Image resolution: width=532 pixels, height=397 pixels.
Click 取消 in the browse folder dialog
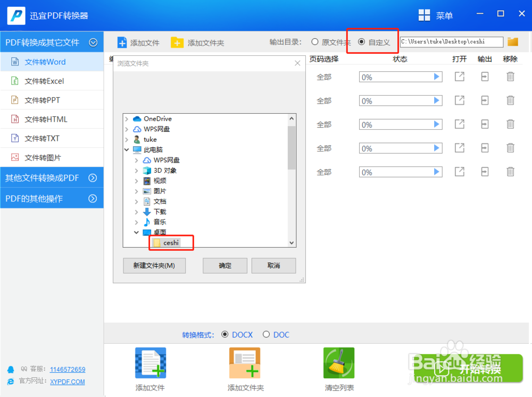[274, 265]
